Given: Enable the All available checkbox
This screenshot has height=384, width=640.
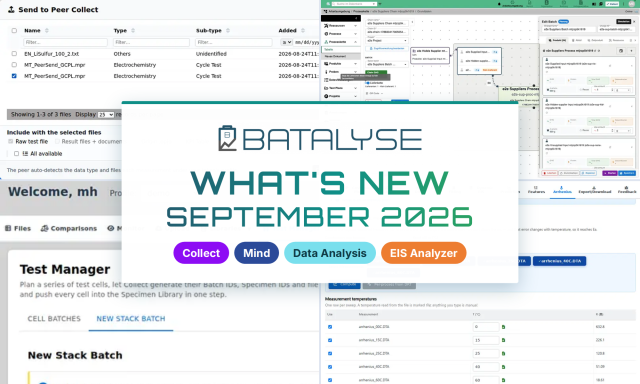Looking at the screenshot, I should [16, 154].
